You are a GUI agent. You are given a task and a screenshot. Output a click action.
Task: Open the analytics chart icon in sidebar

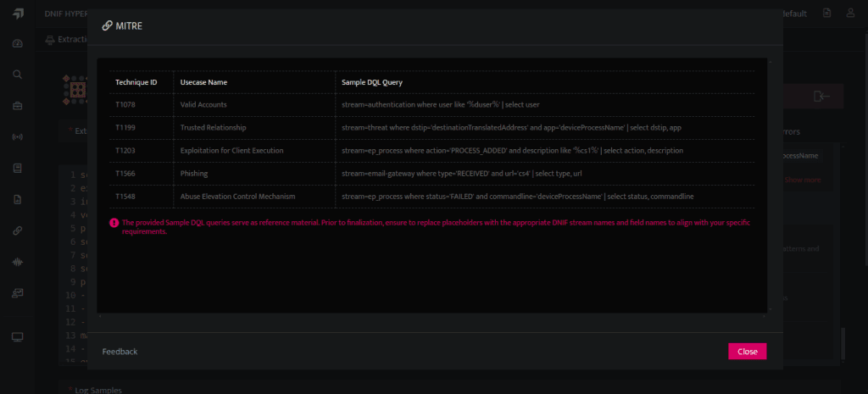coord(18,293)
